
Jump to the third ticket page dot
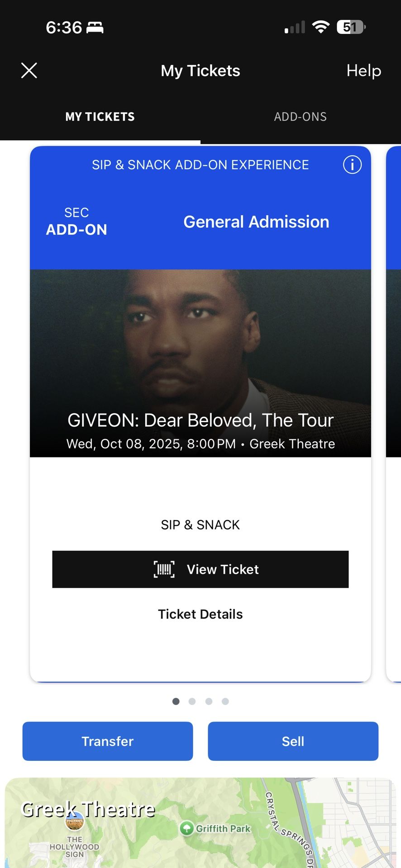pyautogui.click(x=209, y=701)
